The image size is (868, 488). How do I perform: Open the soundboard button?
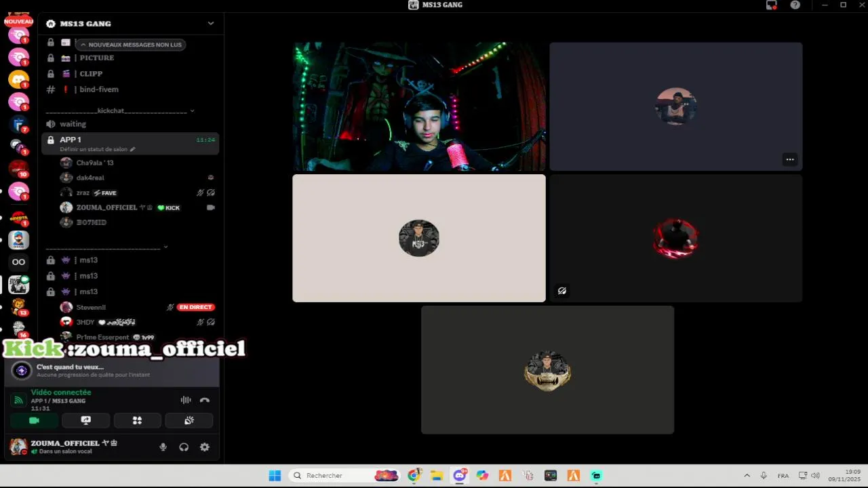189,421
